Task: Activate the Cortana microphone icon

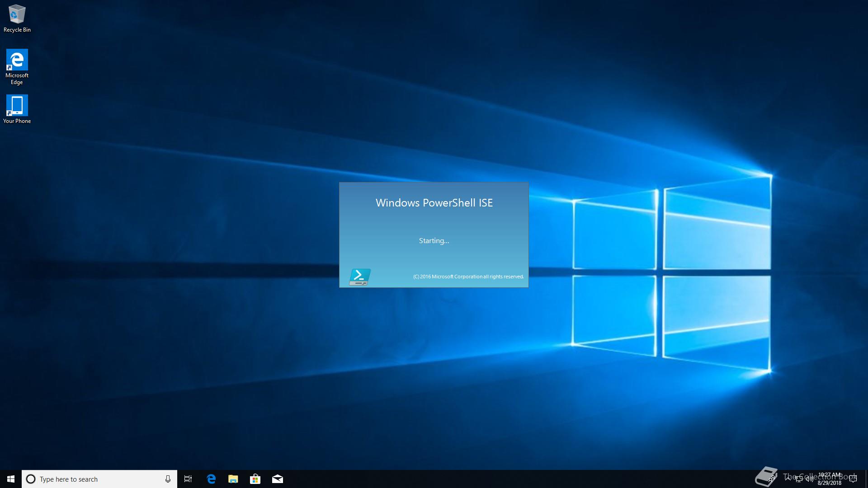Action: pyautogui.click(x=168, y=479)
